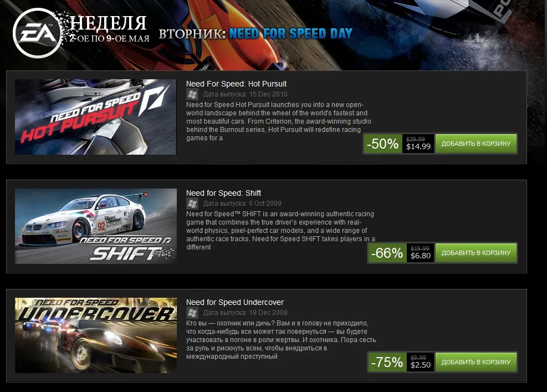Open Hot Pursuit game cover thumbnail

95,117
